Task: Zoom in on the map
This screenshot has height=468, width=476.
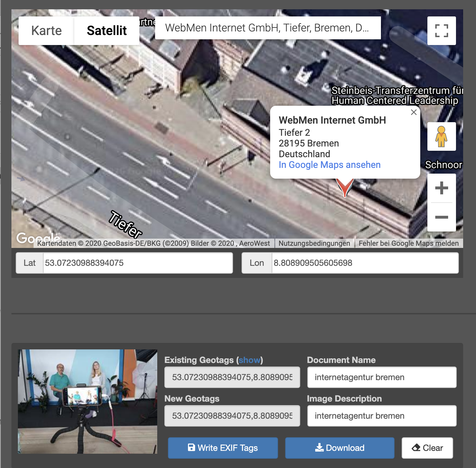Action: click(x=442, y=188)
